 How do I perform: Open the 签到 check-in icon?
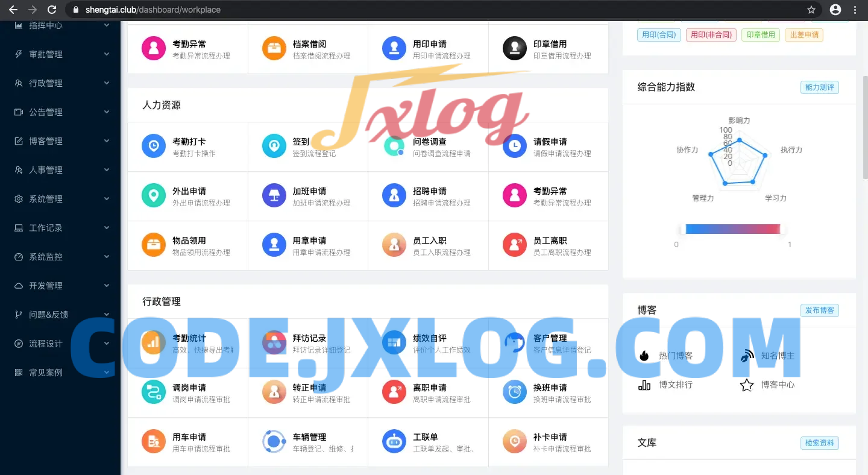[x=274, y=146]
